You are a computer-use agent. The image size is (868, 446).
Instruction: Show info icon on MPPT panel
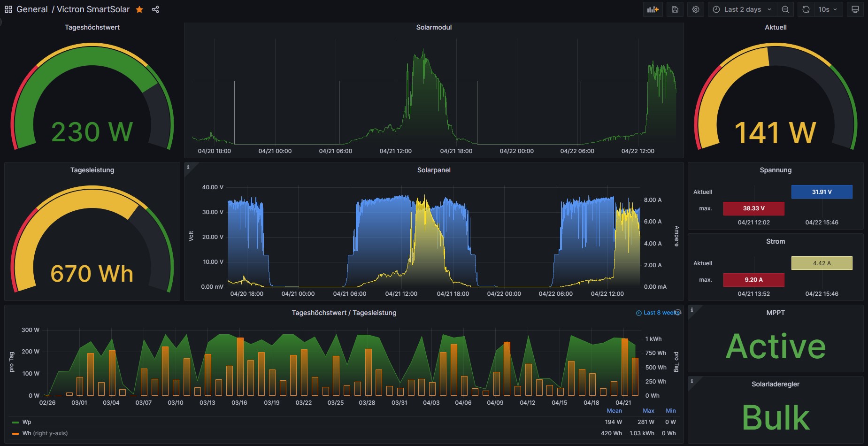691,309
